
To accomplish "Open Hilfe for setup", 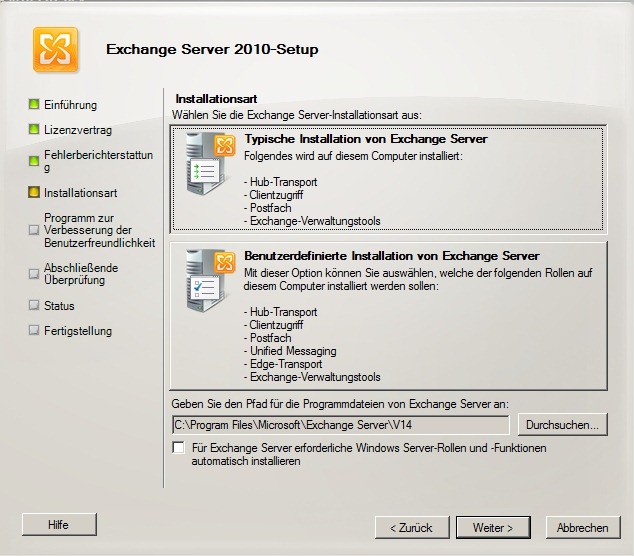I will click(58, 525).
